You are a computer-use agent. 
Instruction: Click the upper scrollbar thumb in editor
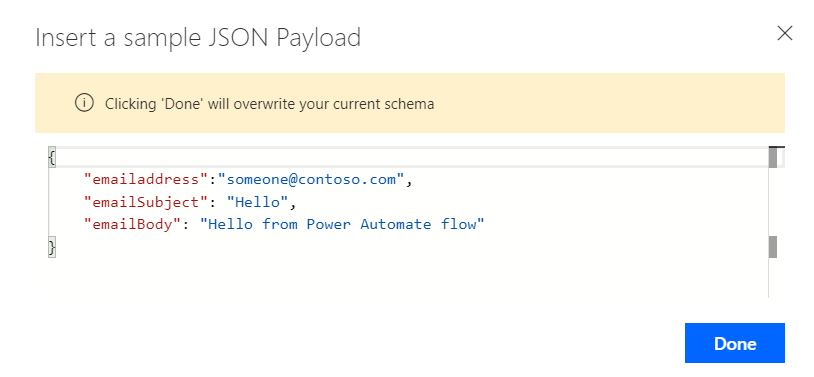pyautogui.click(x=773, y=157)
